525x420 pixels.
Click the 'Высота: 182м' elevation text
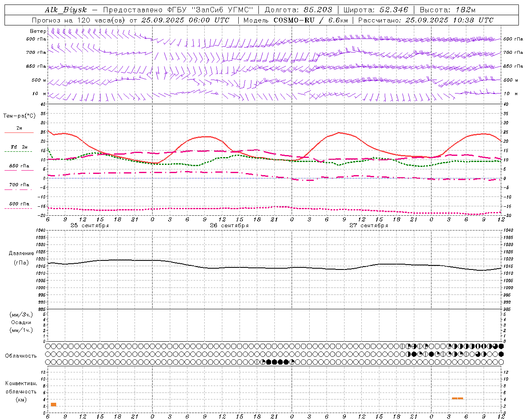click(448, 10)
